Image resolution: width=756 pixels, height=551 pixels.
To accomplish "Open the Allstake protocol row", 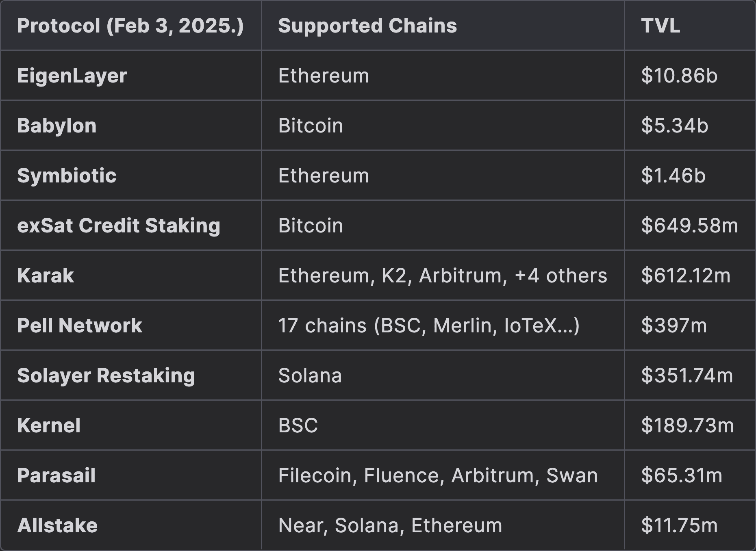I will tap(57, 526).
